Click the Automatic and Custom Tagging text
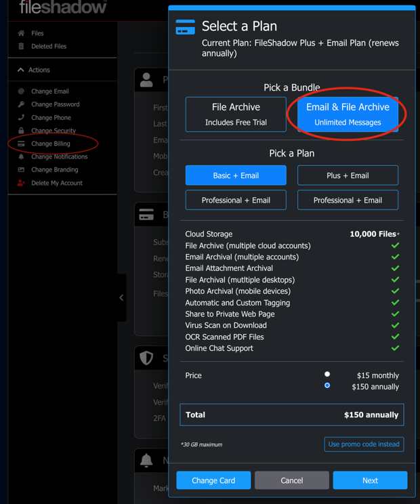 [x=238, y=303]
